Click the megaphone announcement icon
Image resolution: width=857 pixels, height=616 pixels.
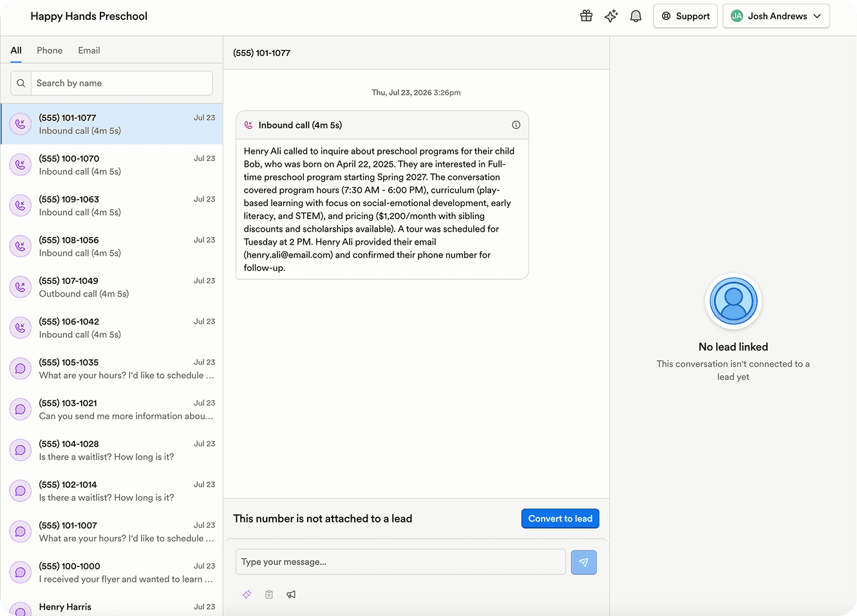click(x=291, y=594)
